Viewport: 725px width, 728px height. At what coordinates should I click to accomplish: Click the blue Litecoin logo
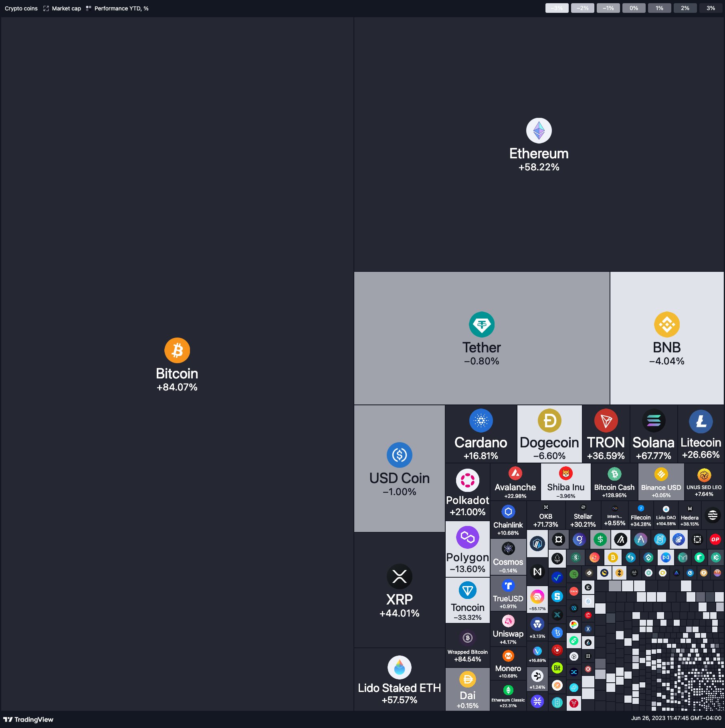click(x=701, y=421)
